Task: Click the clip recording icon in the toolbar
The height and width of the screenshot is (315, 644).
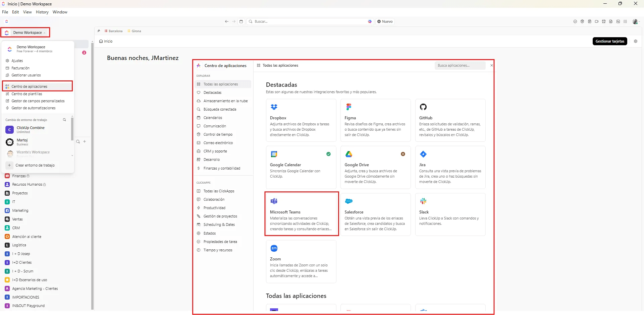Action: click(x=597, y=21)
